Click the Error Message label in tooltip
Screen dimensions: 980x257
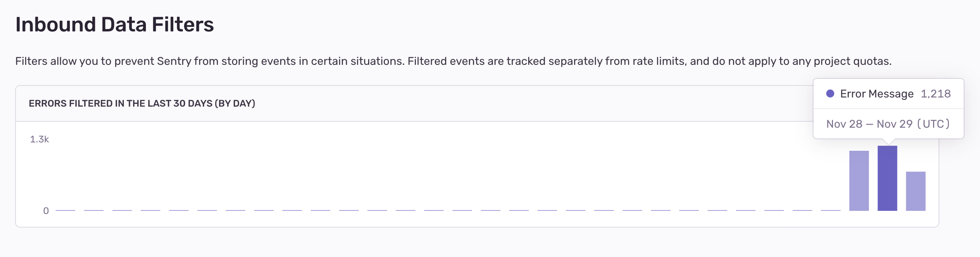[x=877, y=94]
